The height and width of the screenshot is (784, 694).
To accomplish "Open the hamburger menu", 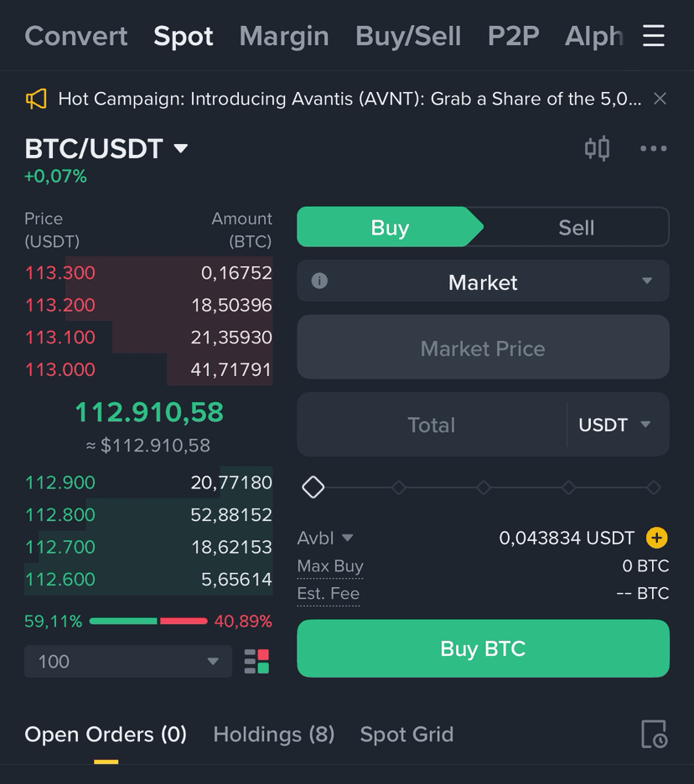I will (x=653, y=36).
